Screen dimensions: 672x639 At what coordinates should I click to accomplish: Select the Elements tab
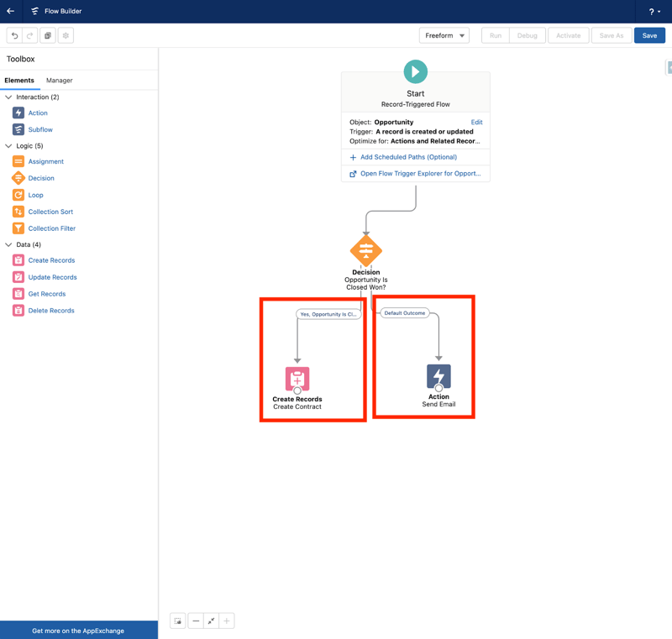pyautogui.click(x=20, y=80)
